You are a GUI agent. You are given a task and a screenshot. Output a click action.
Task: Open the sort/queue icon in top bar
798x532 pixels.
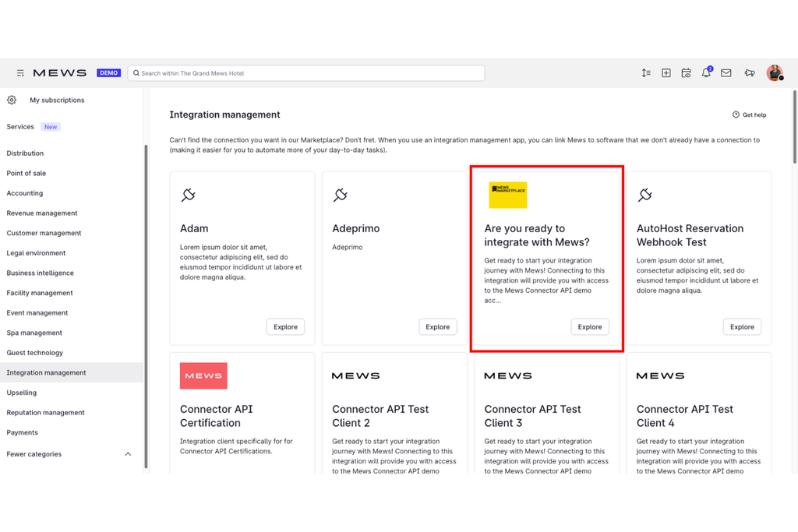click(x=646, y=73)
